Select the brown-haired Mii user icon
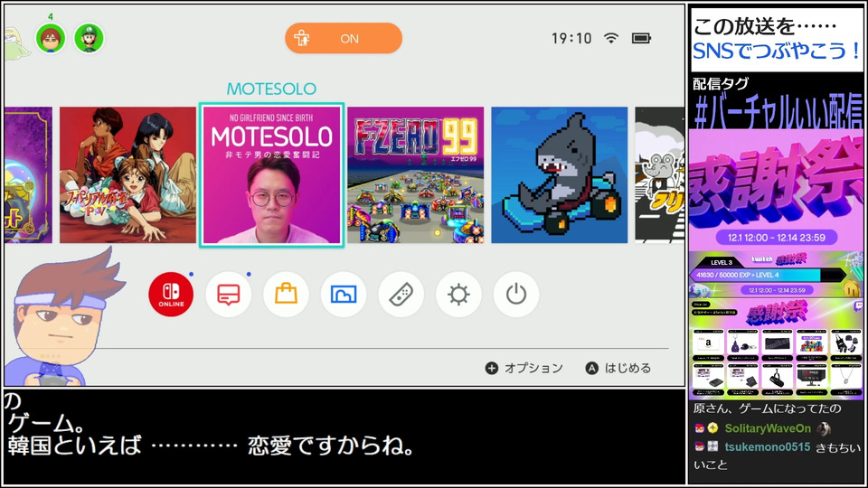 (51, 38)
